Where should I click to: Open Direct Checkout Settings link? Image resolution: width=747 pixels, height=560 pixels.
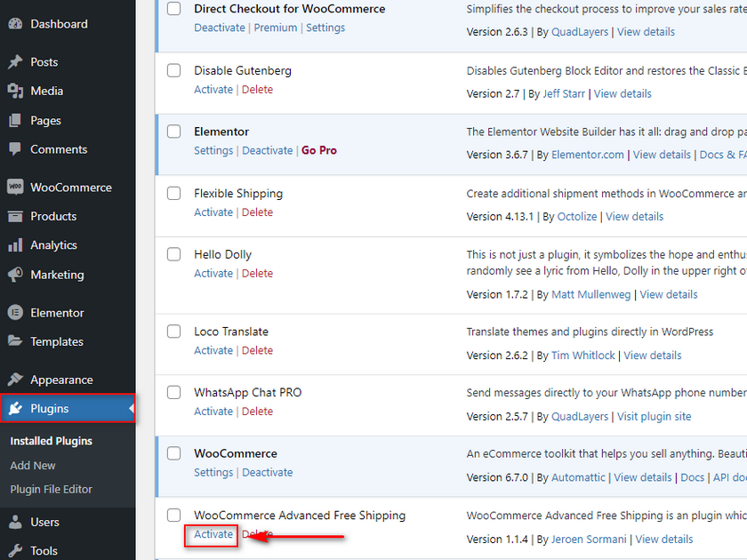click(325, 28)
